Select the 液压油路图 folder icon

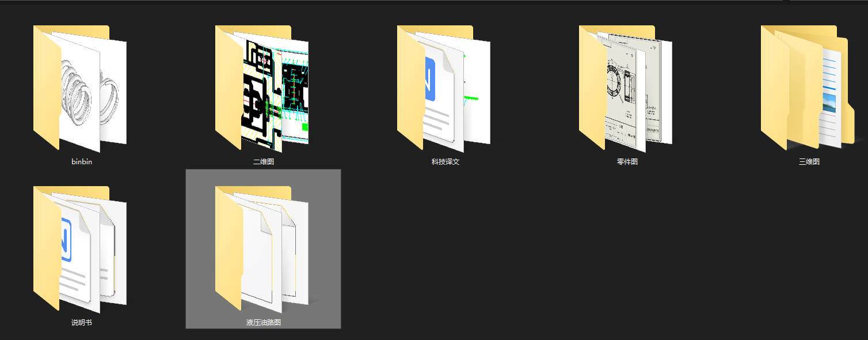pos(262,248)
